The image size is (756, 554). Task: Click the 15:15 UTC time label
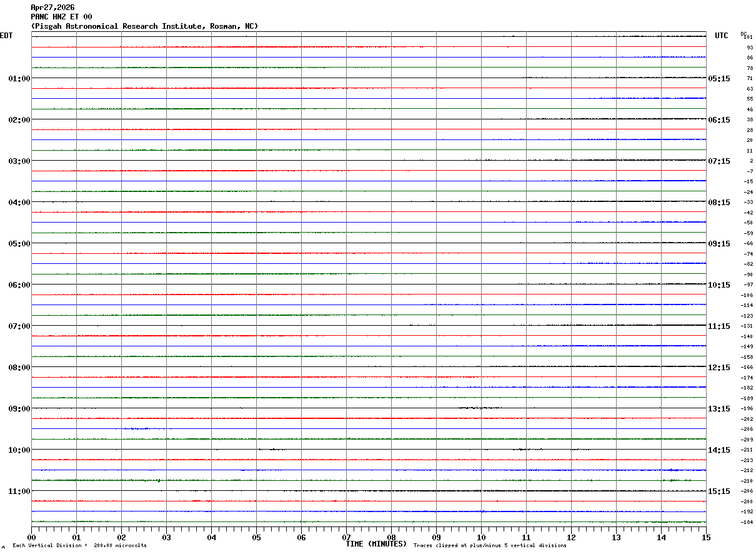(719, 491)
